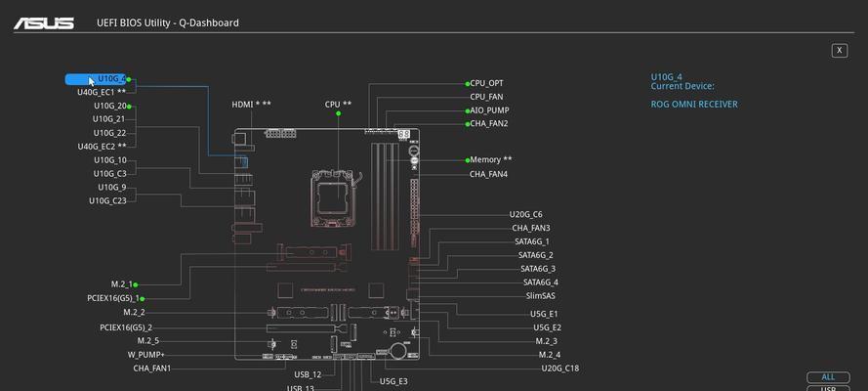Click the U10G_C23 port label

pos(107,200)
